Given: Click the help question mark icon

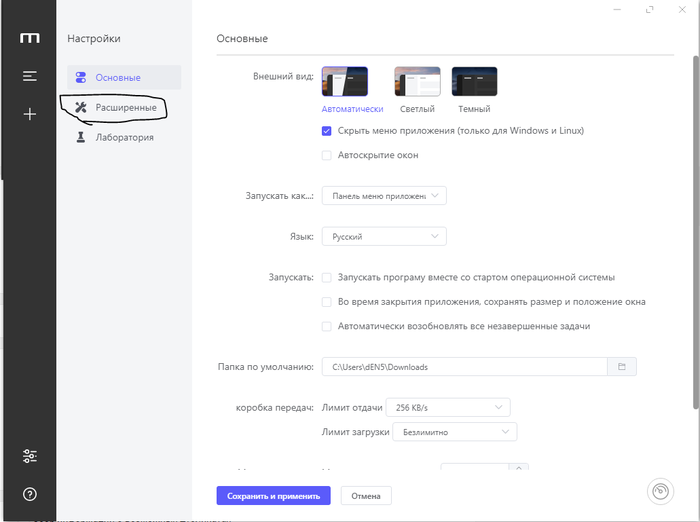Looking at the screenshot, I should 30,494.
